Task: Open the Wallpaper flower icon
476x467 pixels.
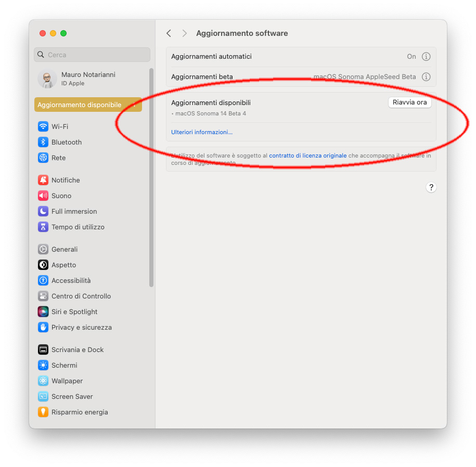Action: tap(43, 381)
